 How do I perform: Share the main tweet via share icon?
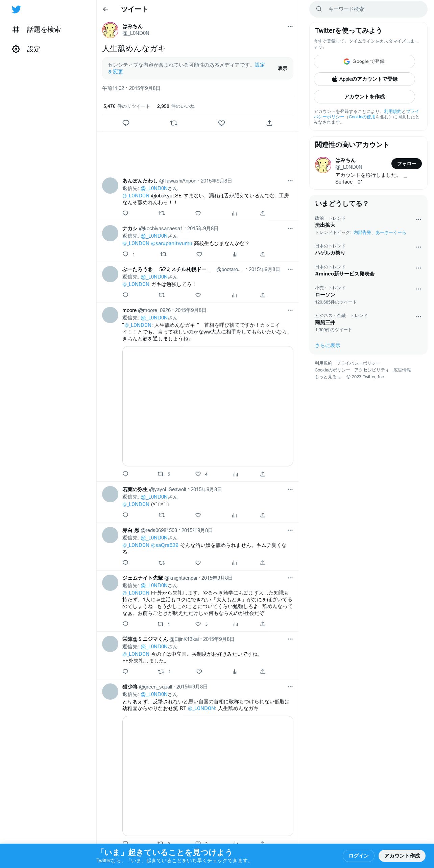point(269,123)
